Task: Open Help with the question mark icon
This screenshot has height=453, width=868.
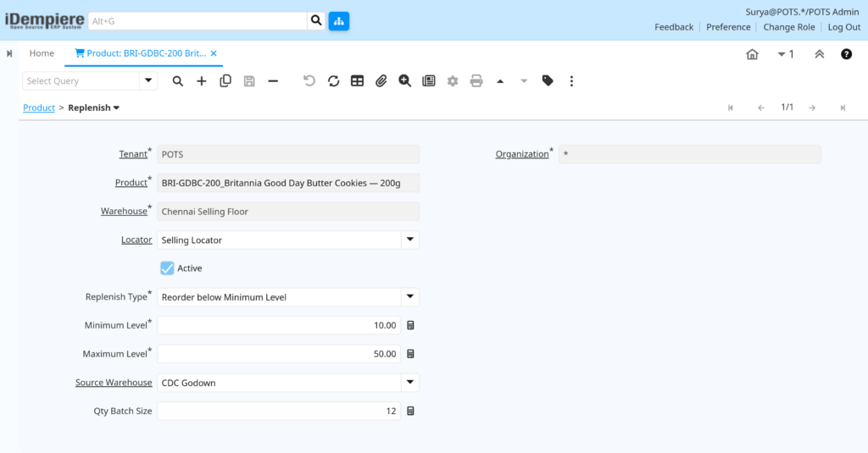Action: pos(847,54)
